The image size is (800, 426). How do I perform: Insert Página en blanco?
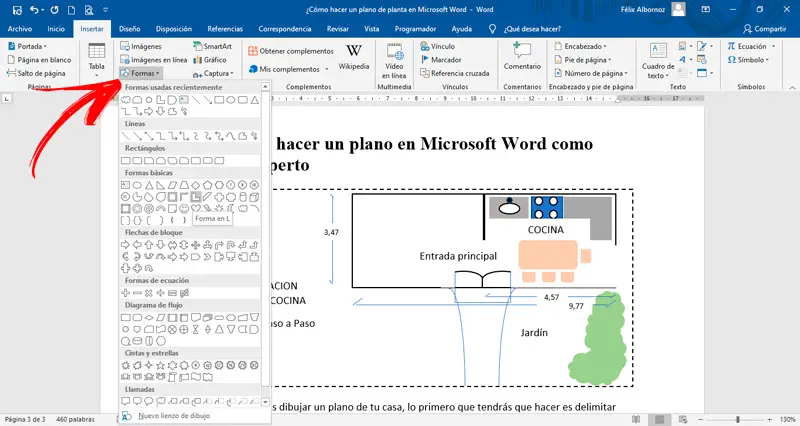39,60
